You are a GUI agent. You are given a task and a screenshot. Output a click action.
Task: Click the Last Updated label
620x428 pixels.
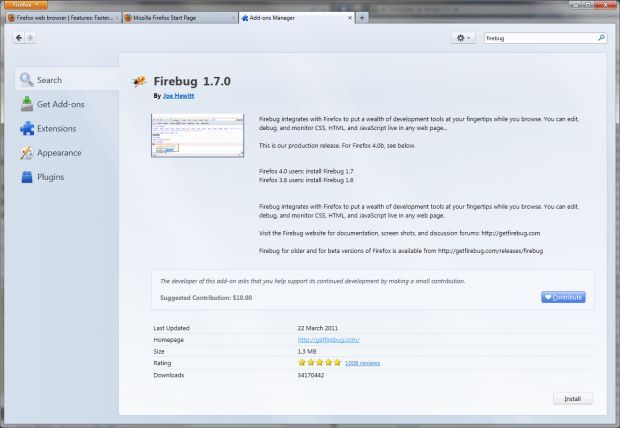171,328
